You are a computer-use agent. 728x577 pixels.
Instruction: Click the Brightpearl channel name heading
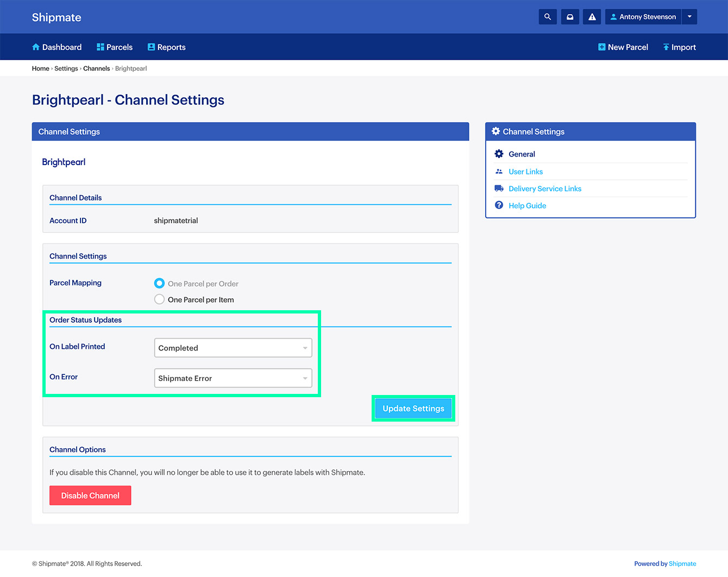tap(64, 162)
